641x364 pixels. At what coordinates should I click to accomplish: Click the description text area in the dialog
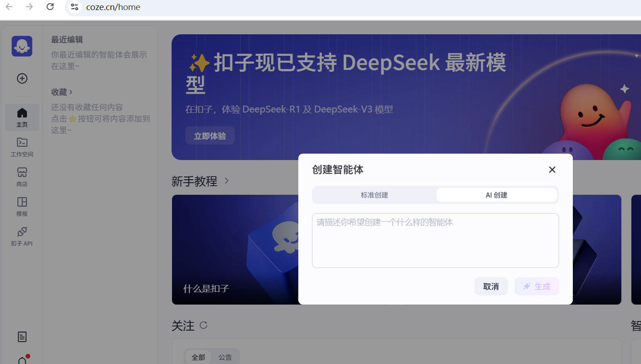(436, 241)
